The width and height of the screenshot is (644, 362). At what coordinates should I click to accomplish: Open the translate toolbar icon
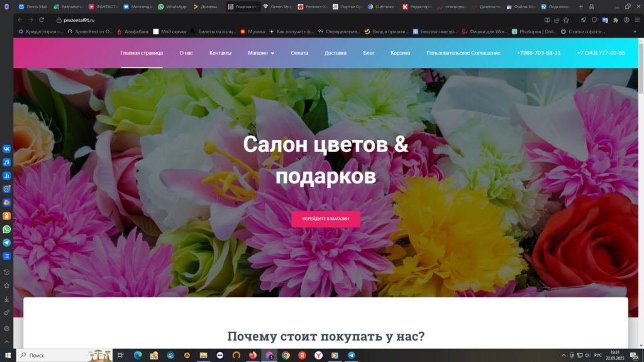(604, 19)
